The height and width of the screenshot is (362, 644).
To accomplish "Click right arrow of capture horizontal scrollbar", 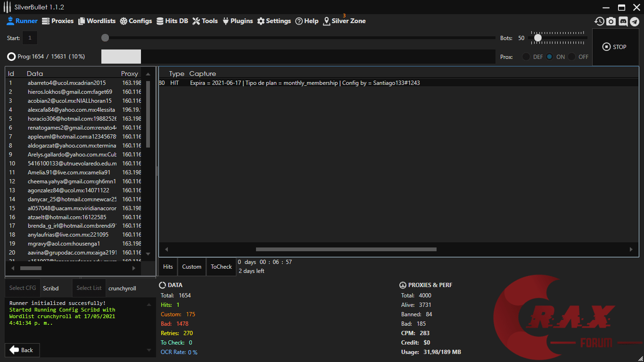I will point(631,249).
